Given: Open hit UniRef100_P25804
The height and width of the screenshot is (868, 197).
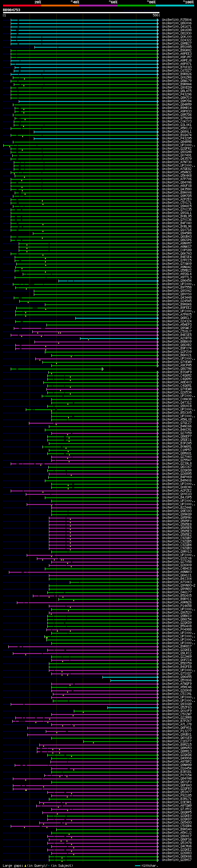Looking at the screenshot, I should point(176,20).
